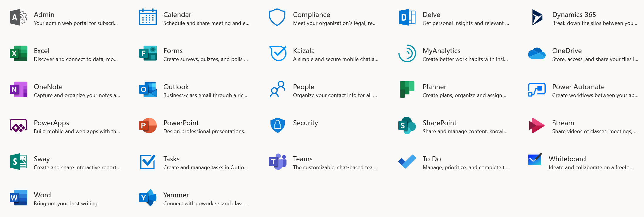The width and height of the screenshot is (644, 217).
Task: Open the People title link
Action: 304,87
